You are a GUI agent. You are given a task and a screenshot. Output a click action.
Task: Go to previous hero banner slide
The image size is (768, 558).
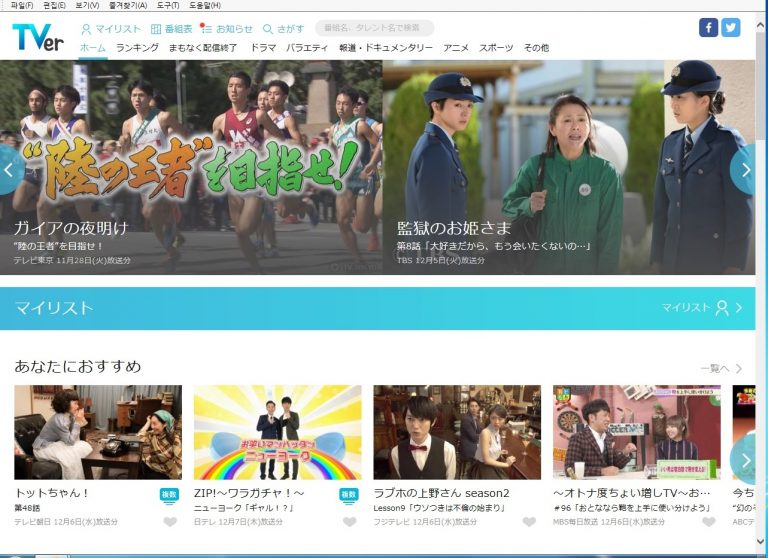9,170
